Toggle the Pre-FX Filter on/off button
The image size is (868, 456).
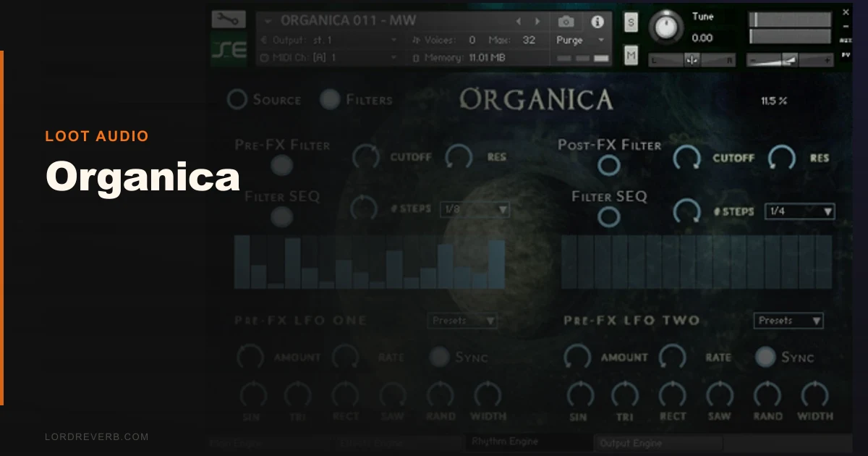point(281,165)
